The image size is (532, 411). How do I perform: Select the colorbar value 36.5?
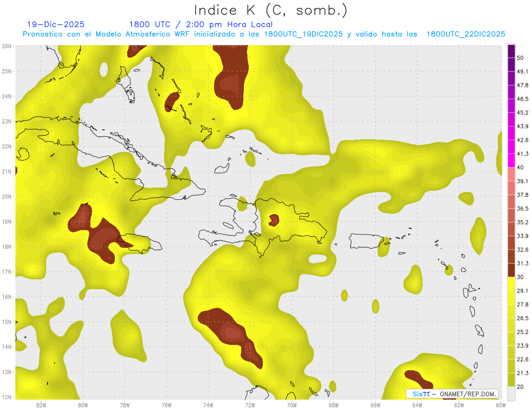pos(523,208)
